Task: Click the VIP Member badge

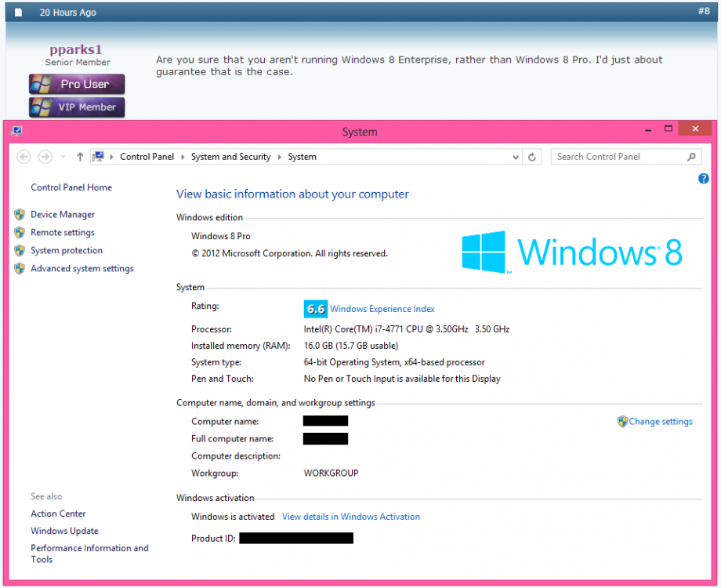Action: [x=77, y=107]
